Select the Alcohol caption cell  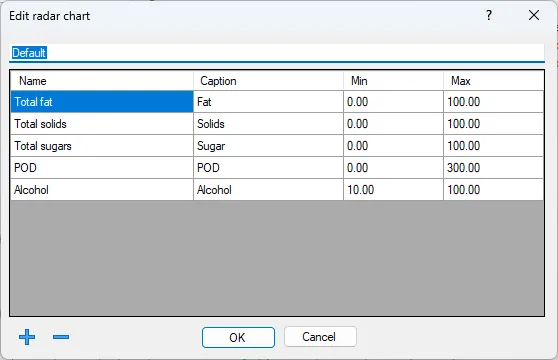[269, 190]
